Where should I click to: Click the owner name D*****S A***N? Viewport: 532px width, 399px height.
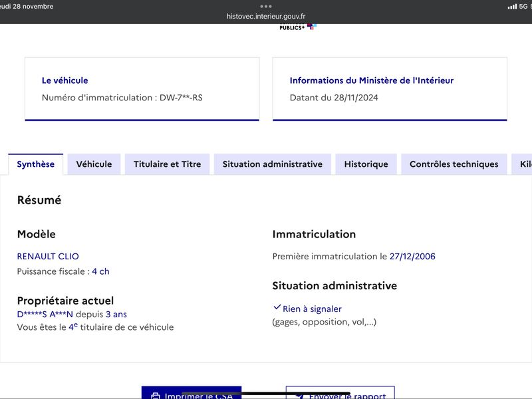(x=45, y=314)
